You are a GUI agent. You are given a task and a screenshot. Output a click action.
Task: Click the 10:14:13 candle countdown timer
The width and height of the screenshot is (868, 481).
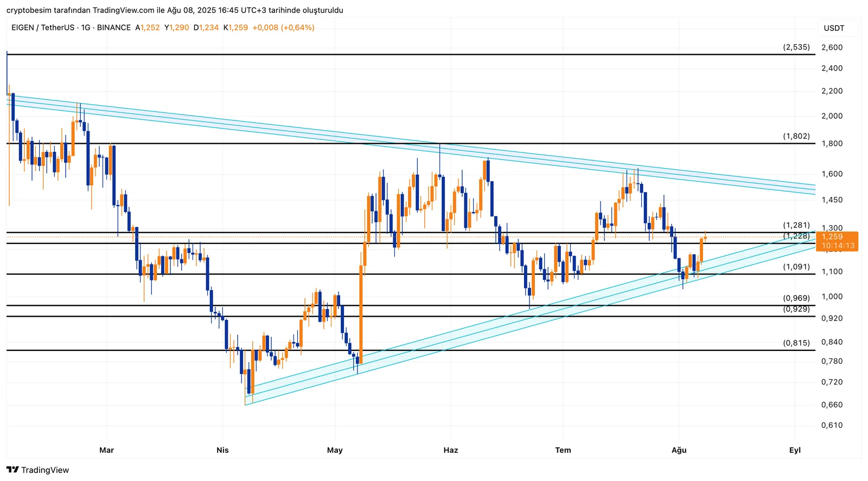pos(838,246)
